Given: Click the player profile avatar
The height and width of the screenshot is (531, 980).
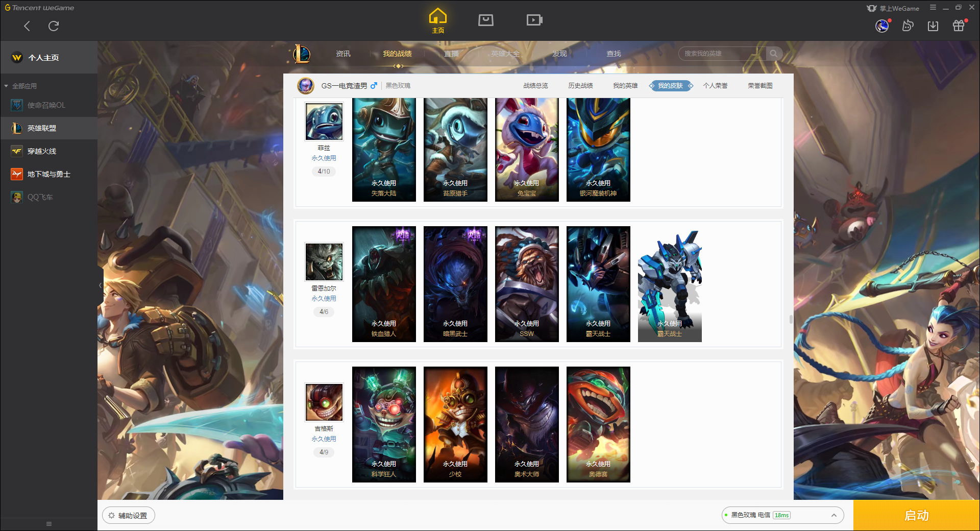Looking at the screenshot, I should (306, 86).
